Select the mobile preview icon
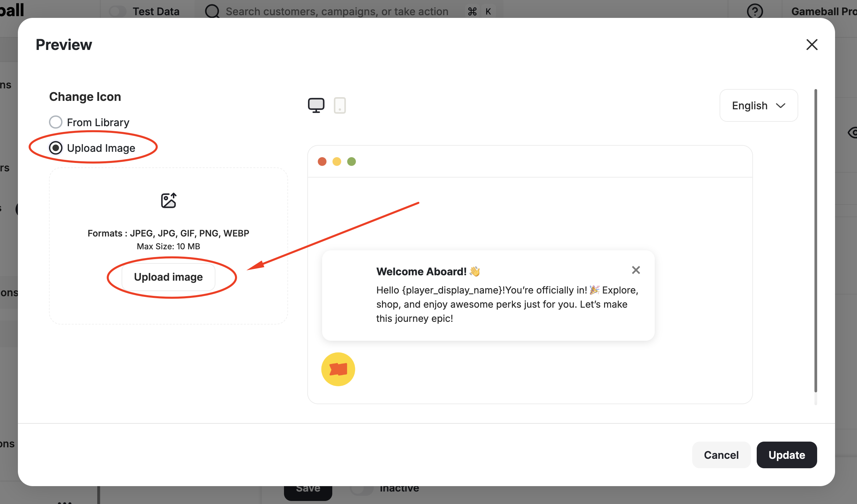 tap(340, 105)
